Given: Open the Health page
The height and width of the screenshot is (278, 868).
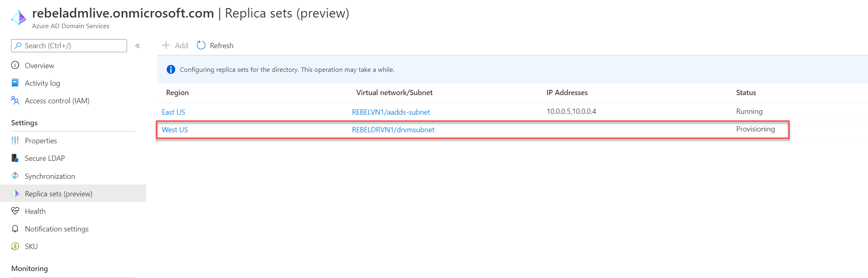Looking at the screenshot, I should (35, 211).
